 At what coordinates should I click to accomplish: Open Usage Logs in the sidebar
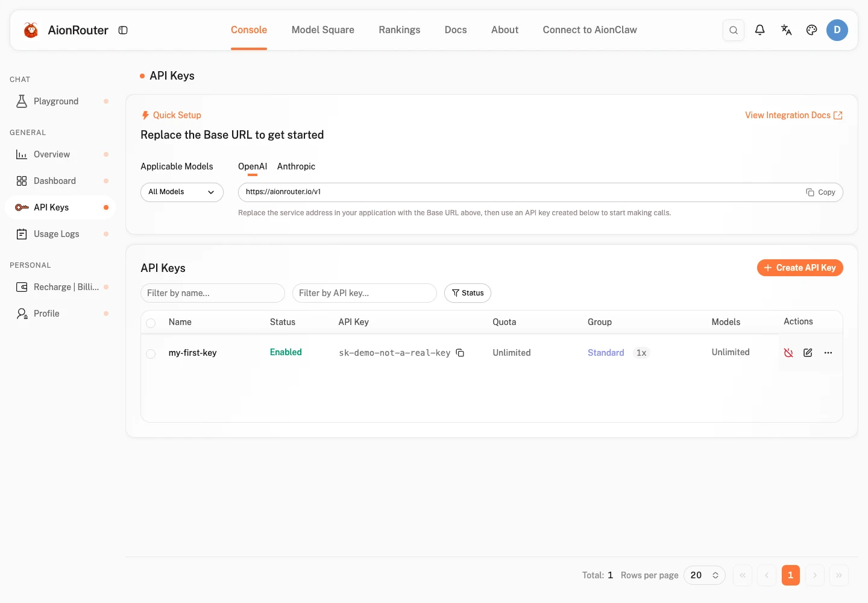point(60,234)
